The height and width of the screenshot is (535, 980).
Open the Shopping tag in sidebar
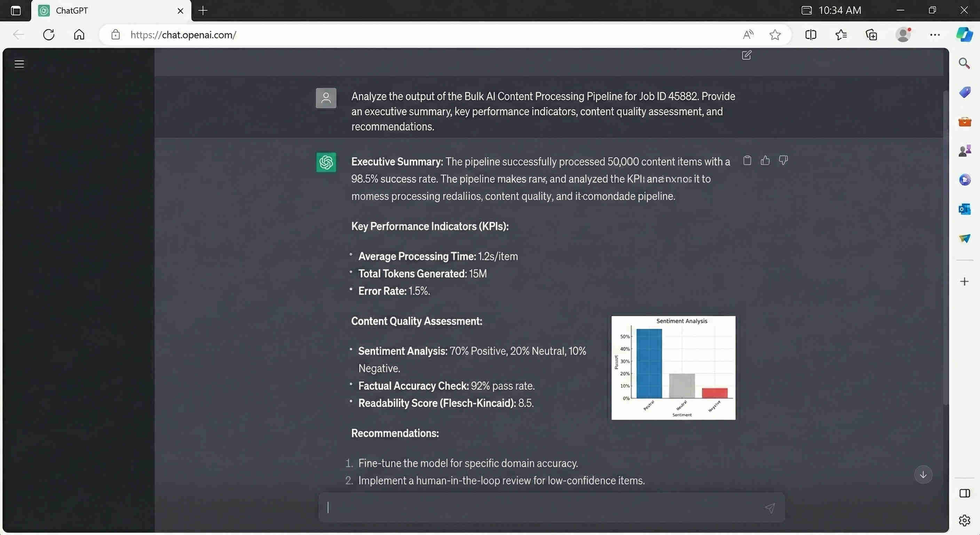click(x=964, y=92)
